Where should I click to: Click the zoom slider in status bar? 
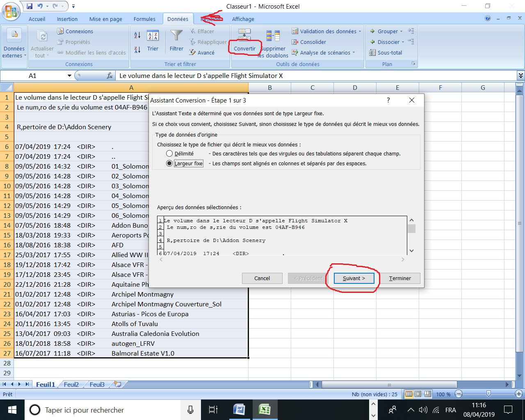point(488,394)
